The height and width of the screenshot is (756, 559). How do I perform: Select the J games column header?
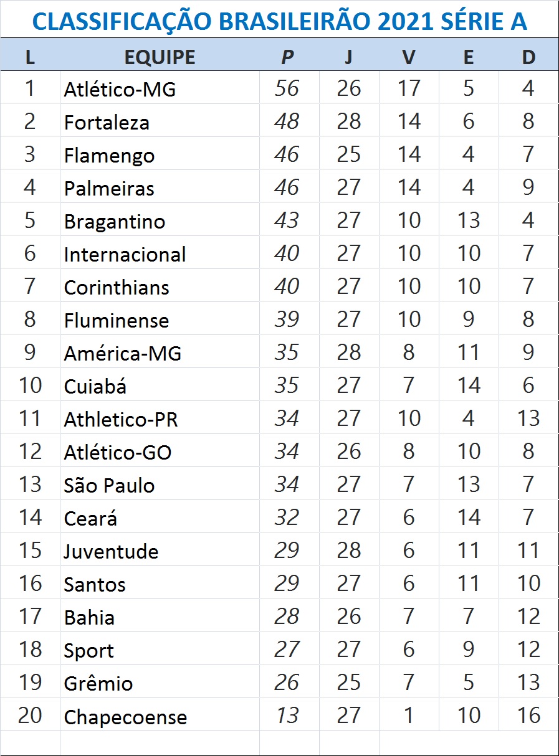(348, 57)
